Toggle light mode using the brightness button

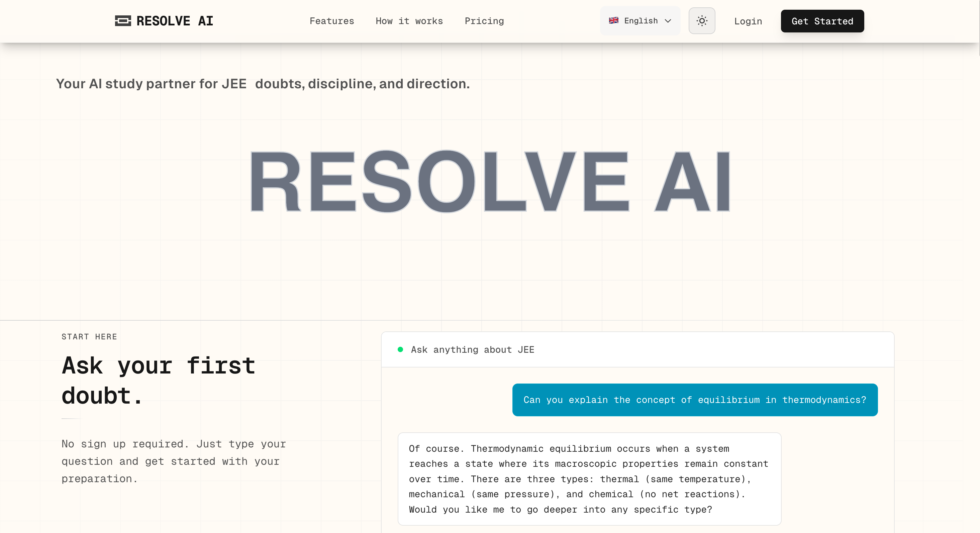tap(702, 21)
